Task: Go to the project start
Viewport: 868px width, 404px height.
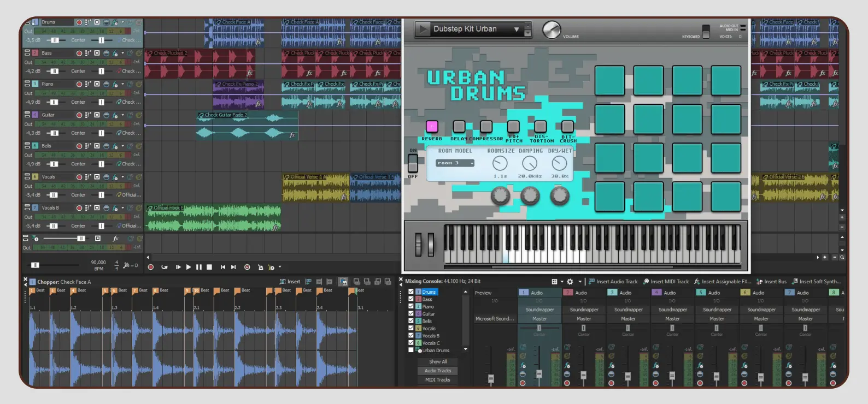Action: click(x=223, y=267)
